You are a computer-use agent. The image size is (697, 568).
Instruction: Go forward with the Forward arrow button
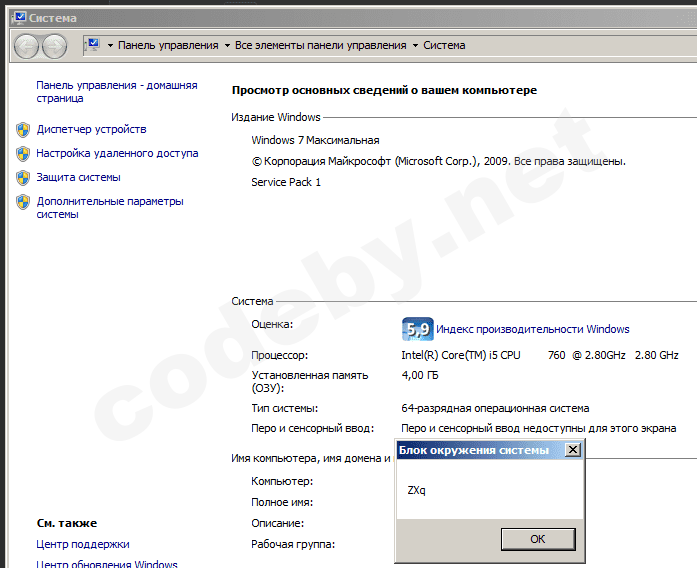[55, 46]
